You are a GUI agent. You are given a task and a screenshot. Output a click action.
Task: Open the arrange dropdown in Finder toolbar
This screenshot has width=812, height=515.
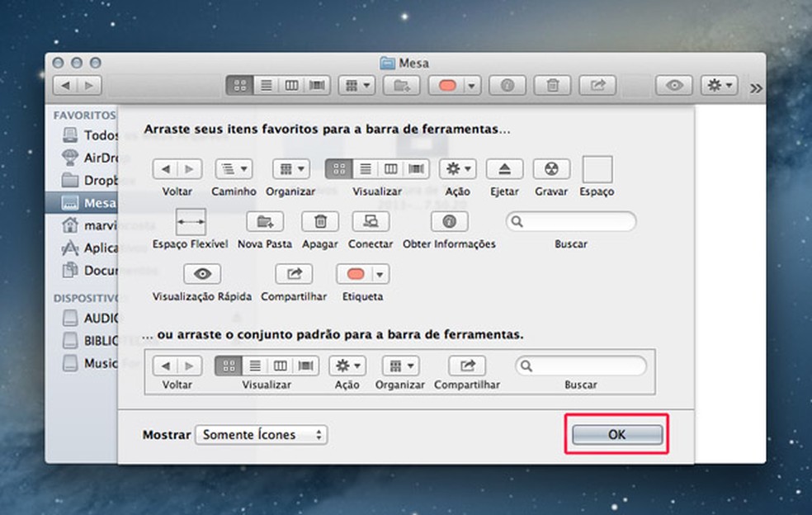click(x=356, y=86)
